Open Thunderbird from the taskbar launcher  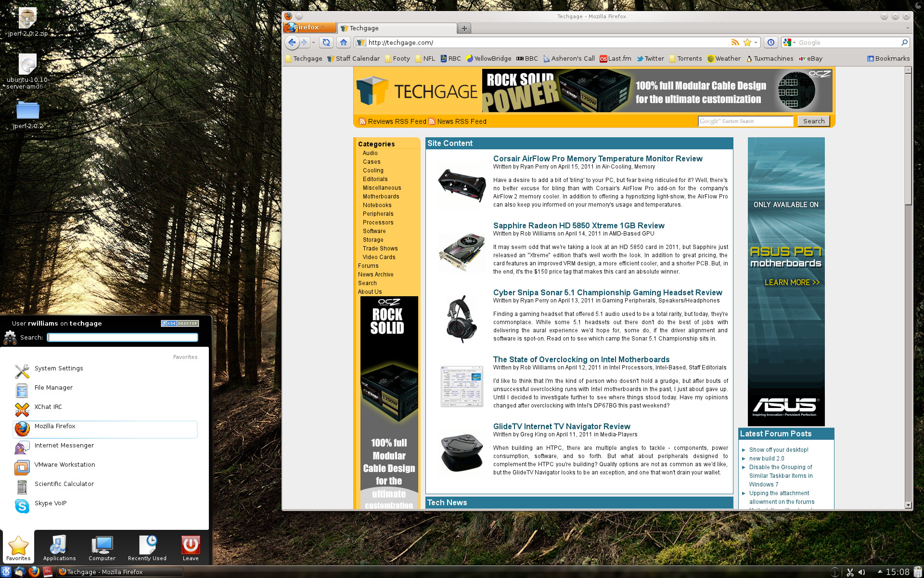(x=20, y=572)
